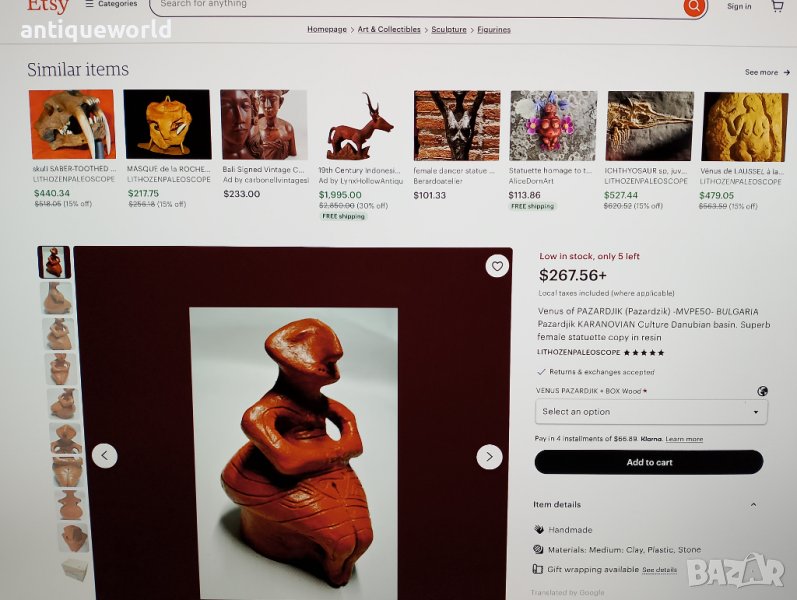Collapse the Item details section
797x600 pixels.
tap(753, 504)
